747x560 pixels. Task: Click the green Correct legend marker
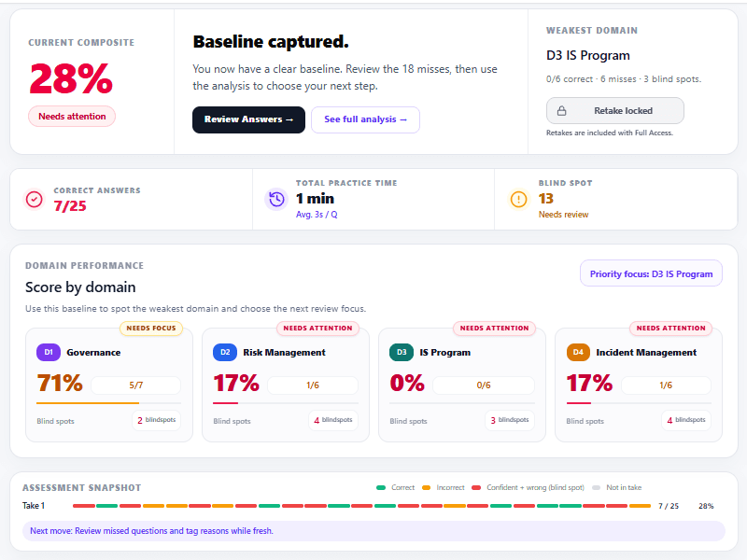click(x=381, y=487)
